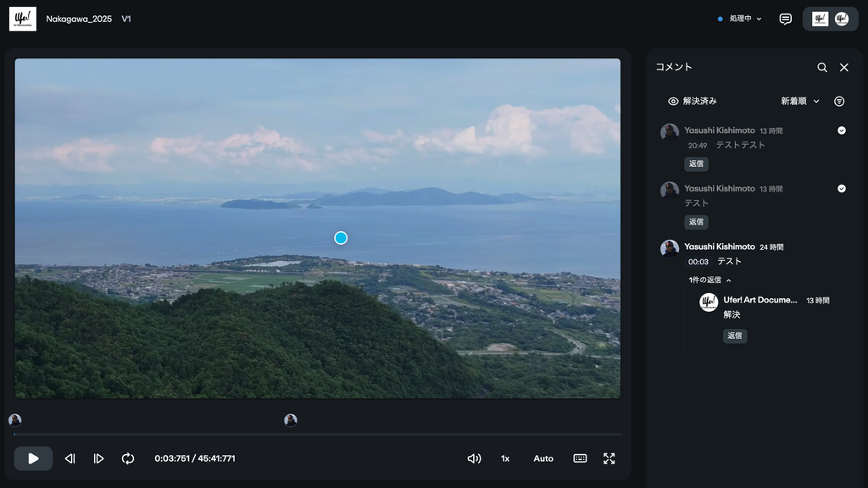868x488 pixels.
Task: Toggle comments panel via chat icon
Action: click(x=786, y=19)
